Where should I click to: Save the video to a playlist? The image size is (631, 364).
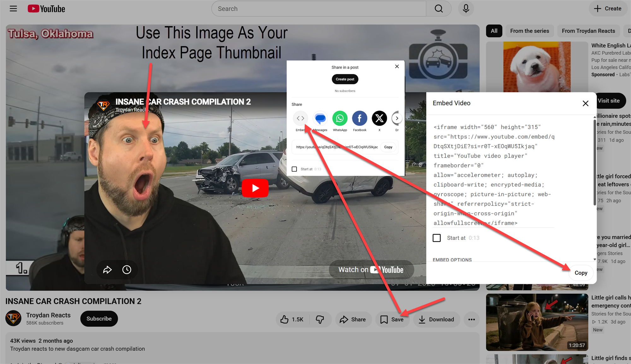392,319
